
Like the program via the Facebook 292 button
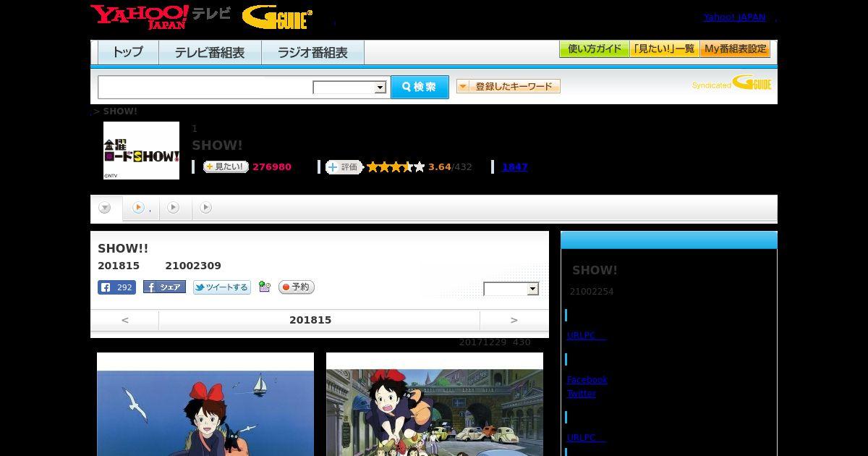pos(116,287)
